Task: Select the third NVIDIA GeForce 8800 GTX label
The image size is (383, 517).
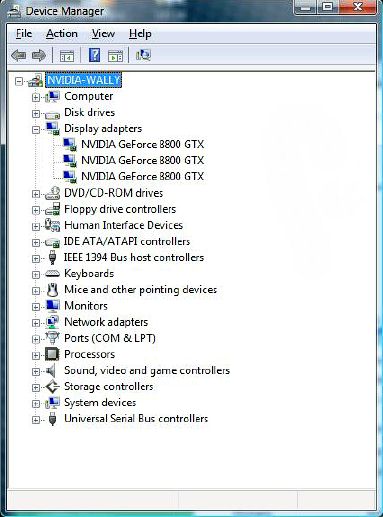Action: (142, 177)
